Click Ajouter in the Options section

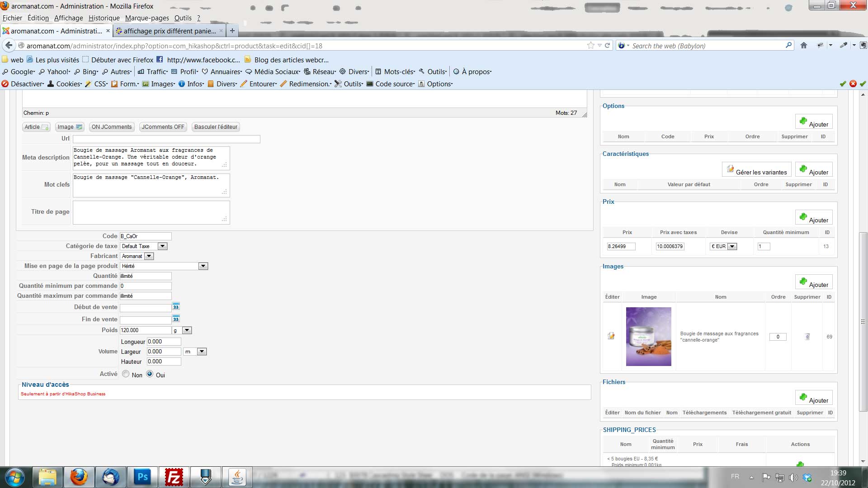click(814, 122)
